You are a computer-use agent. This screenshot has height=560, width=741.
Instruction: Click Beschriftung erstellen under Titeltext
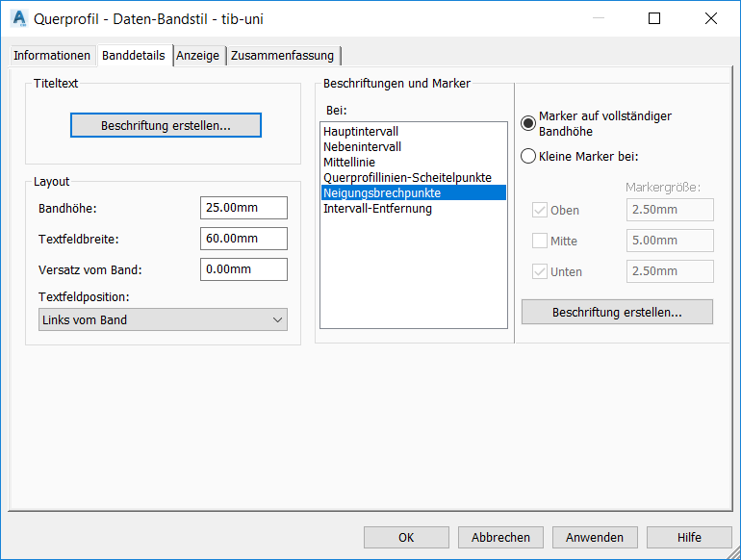point(166,125)
